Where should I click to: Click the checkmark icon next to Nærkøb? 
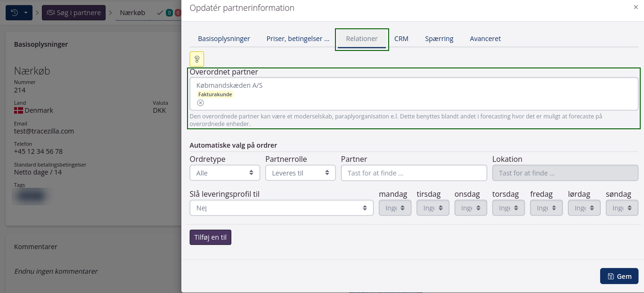(x=161, y=13)
